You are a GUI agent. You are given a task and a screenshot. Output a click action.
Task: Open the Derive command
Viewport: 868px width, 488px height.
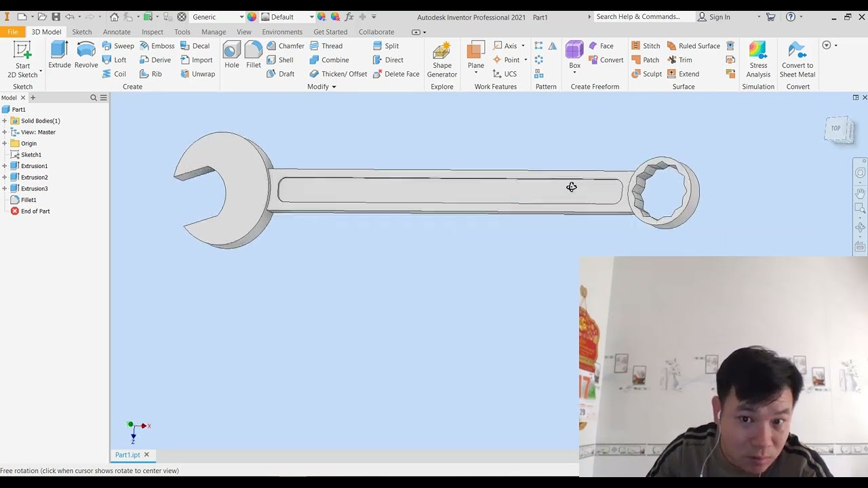[x=155, y=60]
